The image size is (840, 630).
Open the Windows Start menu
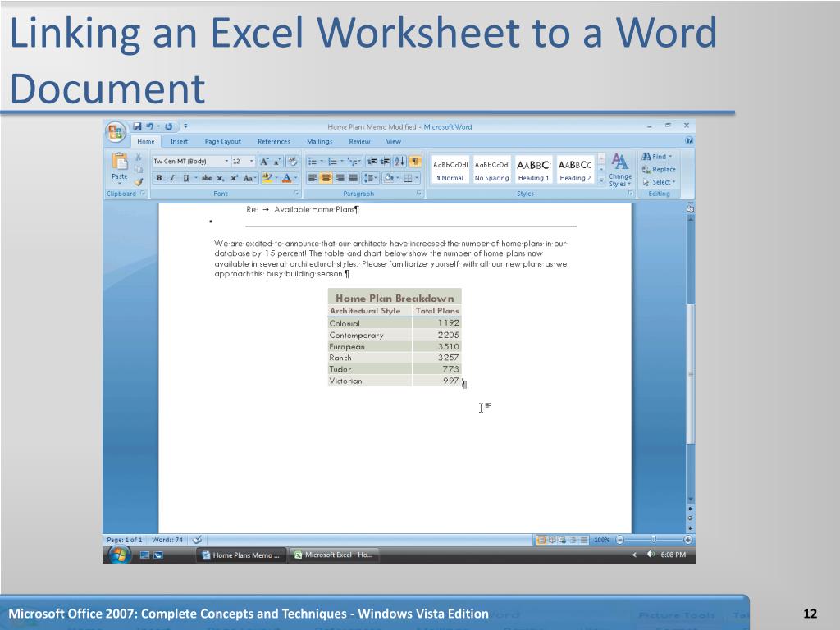118,555
